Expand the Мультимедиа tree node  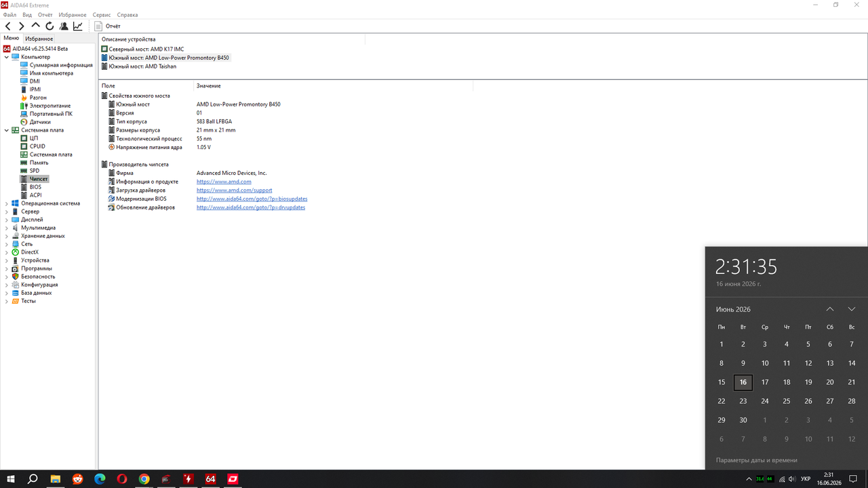(7, 228)
